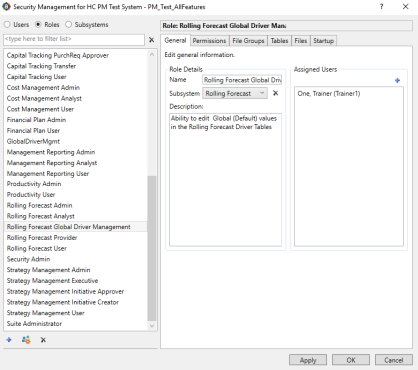
Task: Select Cost Management Admin role
Action: [76, 88]
